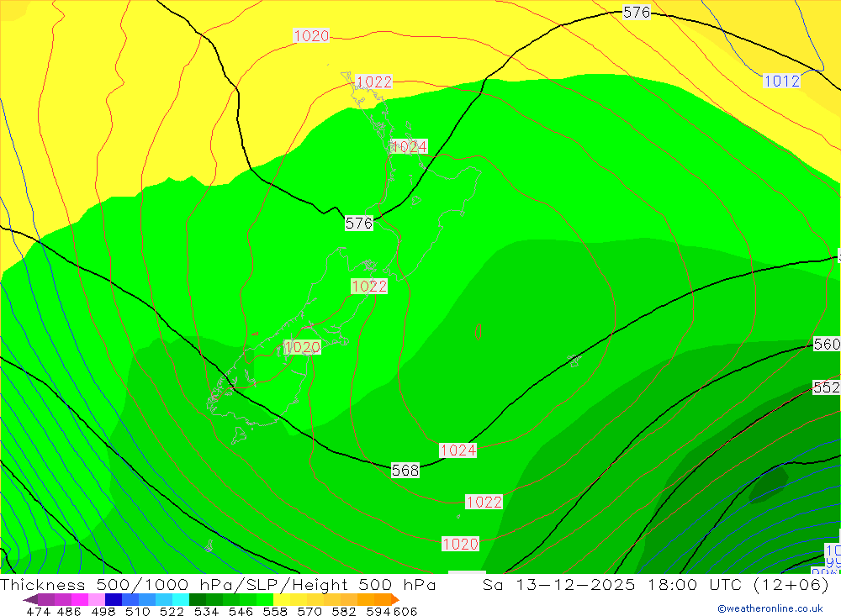Select the 576 height label at top
Image resolution: width=841 pixels, height=616 pixels.
coord(636,12)
